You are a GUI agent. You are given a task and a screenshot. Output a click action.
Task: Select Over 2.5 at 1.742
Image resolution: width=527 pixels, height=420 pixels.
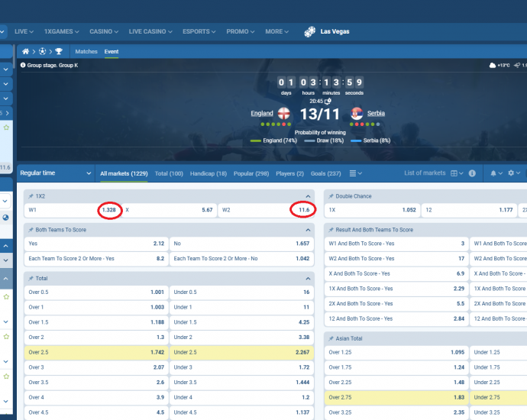96,353
